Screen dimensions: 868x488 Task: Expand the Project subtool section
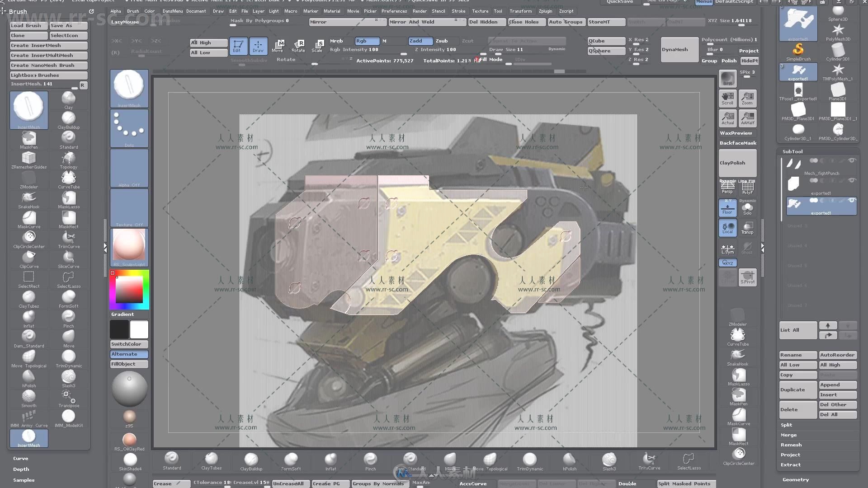click(790, 455)
